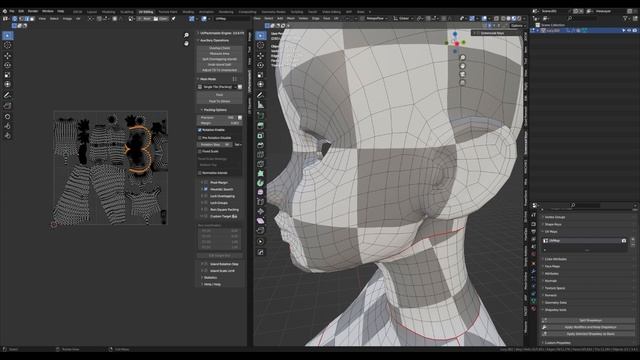
Task: Select the Smooth vertices tool
Action: coord(260,192)
